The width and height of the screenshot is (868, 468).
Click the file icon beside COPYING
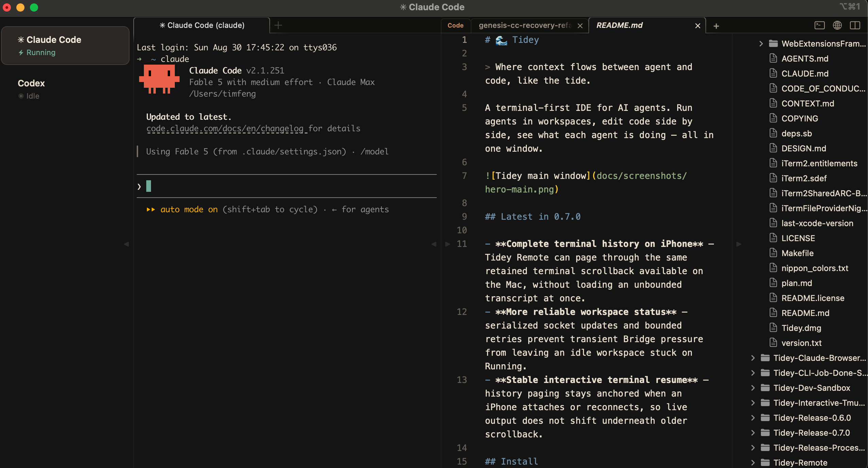[773, 118]
